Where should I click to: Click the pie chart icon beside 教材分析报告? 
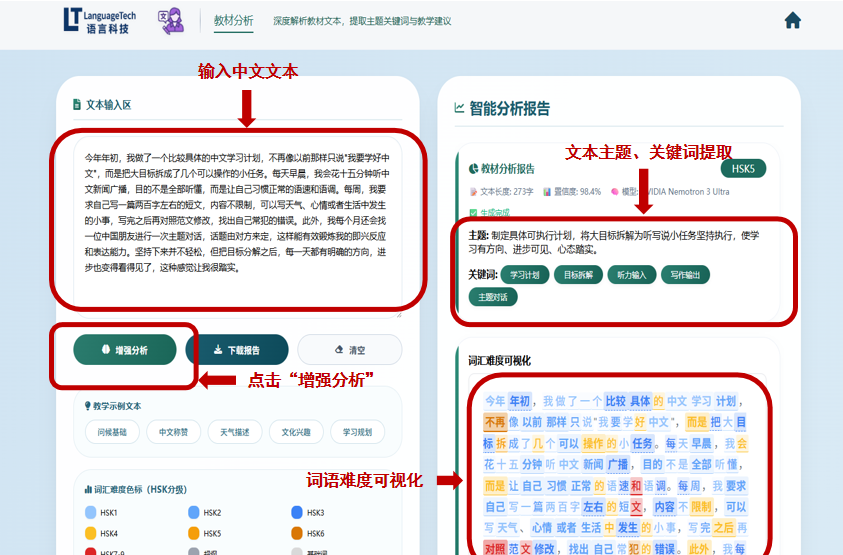[473, 169]
